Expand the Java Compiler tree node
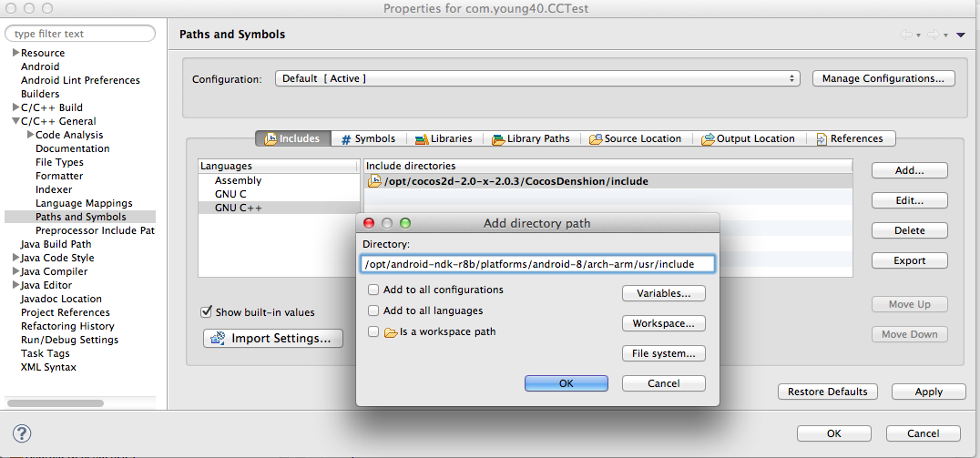980x458 pixels. click(x=15, y=271)
